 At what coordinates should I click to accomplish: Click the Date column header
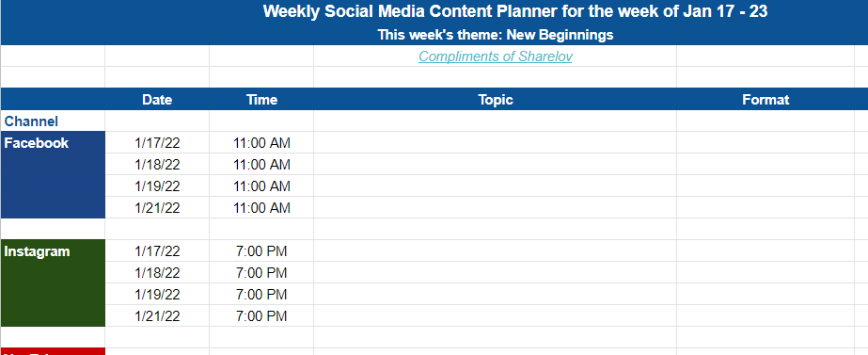[157, 100]
